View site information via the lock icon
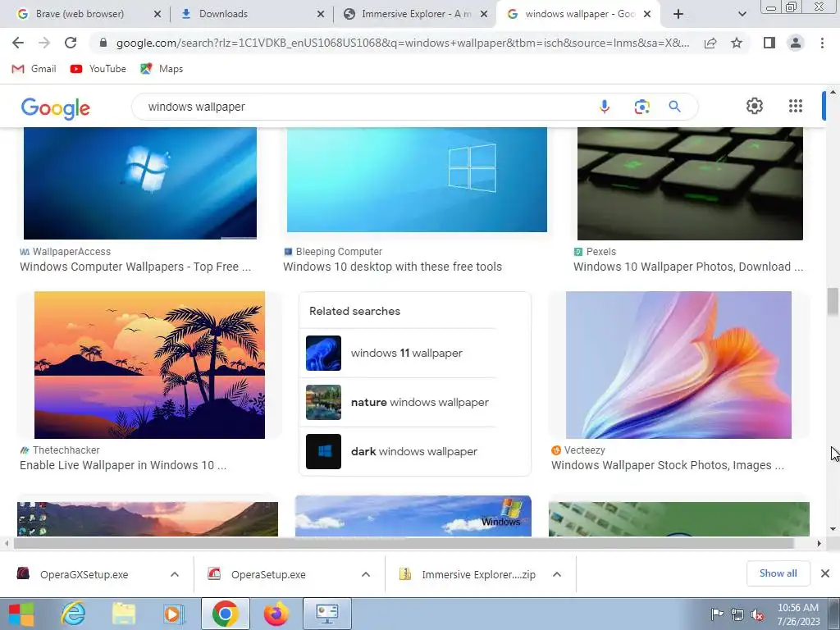 [103, 43]
